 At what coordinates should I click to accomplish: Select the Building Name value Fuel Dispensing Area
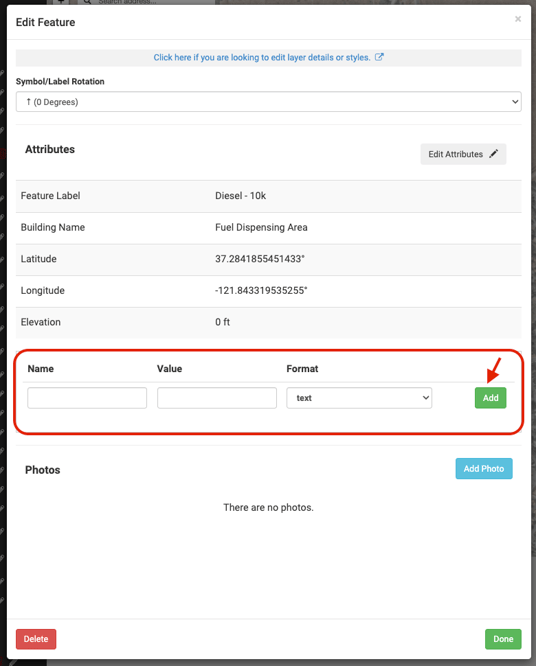261,227
